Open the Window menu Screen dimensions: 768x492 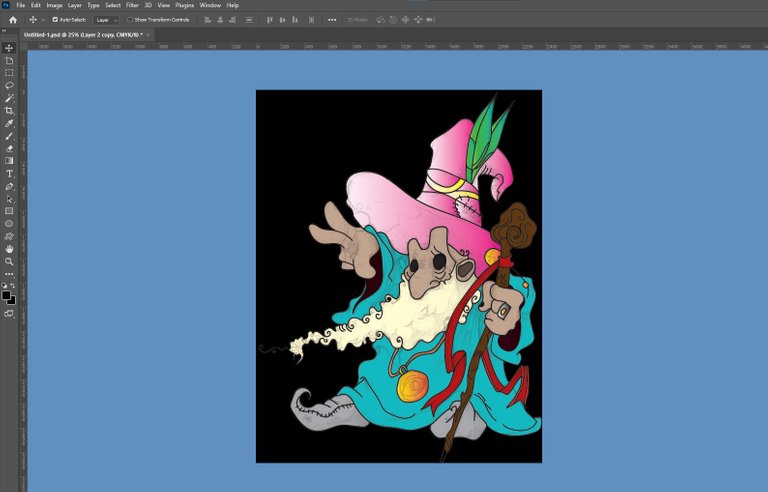click(x=210, y=5)
